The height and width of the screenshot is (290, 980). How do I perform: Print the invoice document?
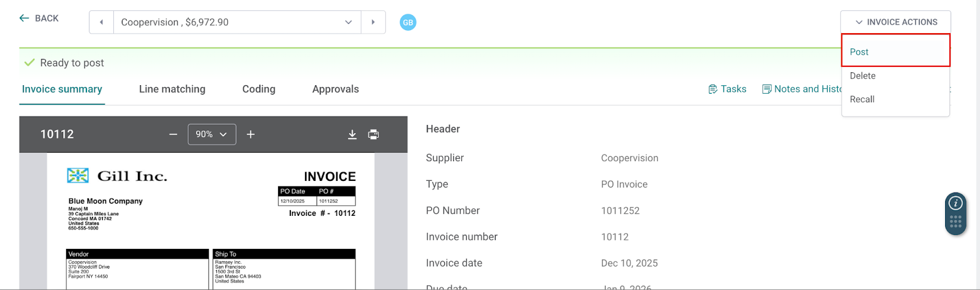(x=374, y=134)
